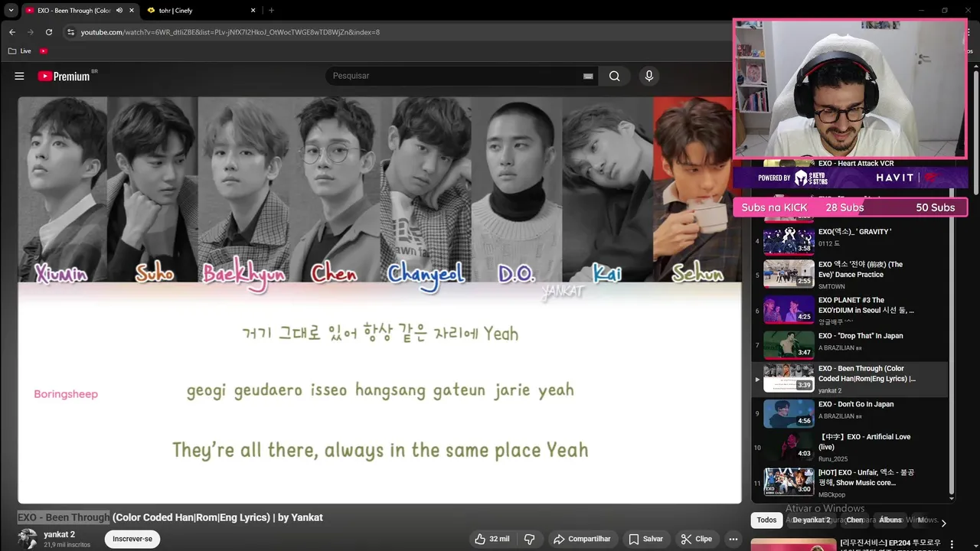
Task: Reload the page with refresh icon
Action: point(49,32)
